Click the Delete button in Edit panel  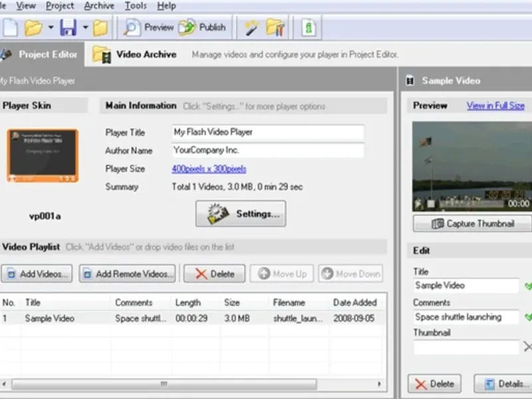(x=435, y=384)
